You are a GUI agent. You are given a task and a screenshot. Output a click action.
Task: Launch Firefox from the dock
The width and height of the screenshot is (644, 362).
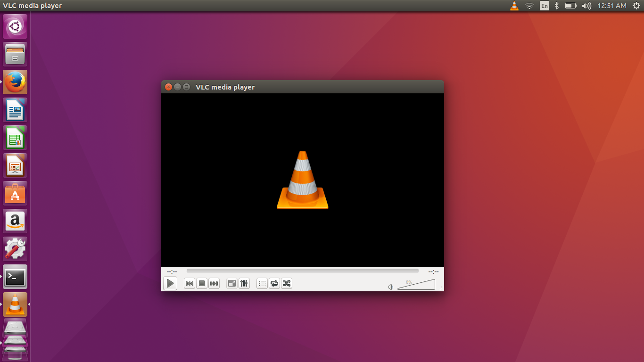(x=15, y=82)
